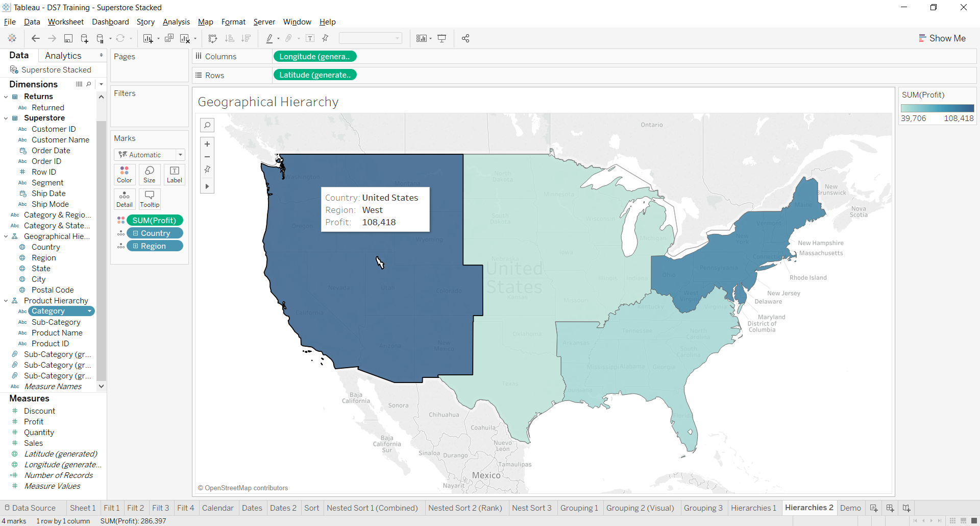Open the Category pill dropdown
Image resolution: width=980 pixels, height=526 pixels.
[x=90, y=311]
